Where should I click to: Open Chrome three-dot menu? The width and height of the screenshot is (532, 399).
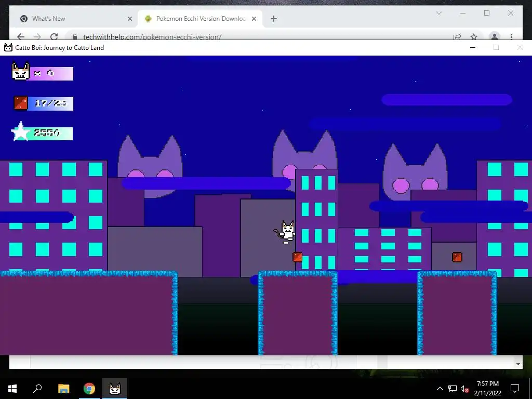tap(511, 37)
